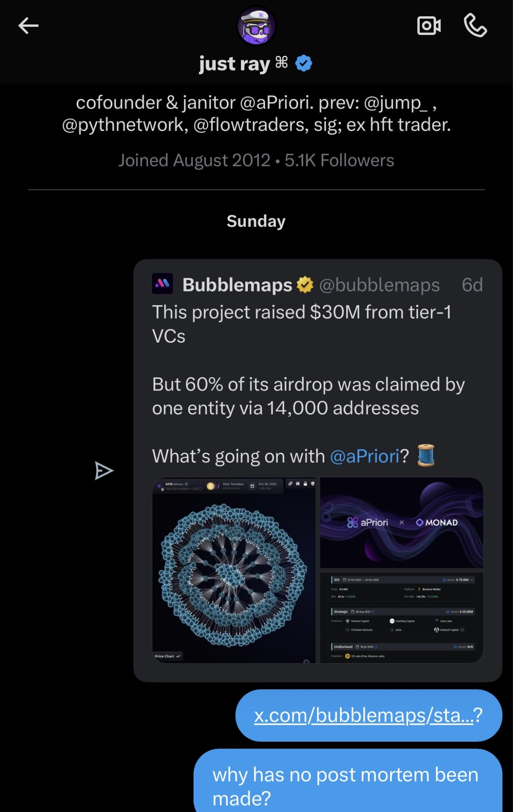Open the bubble map graph image
This screenshot has height=812, width=513.
click(235, 571)
